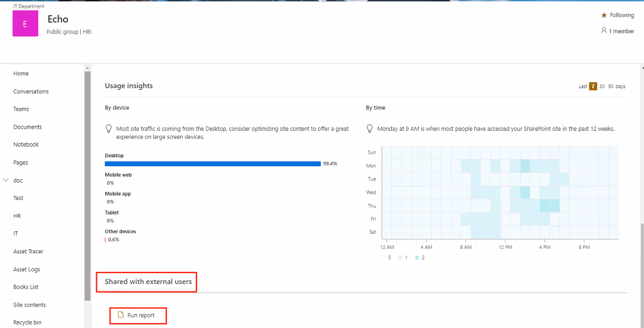The height and width of the screenshot is (328, 644).
Task: Click the red Other devices usage bar
Action: (105, 239)
